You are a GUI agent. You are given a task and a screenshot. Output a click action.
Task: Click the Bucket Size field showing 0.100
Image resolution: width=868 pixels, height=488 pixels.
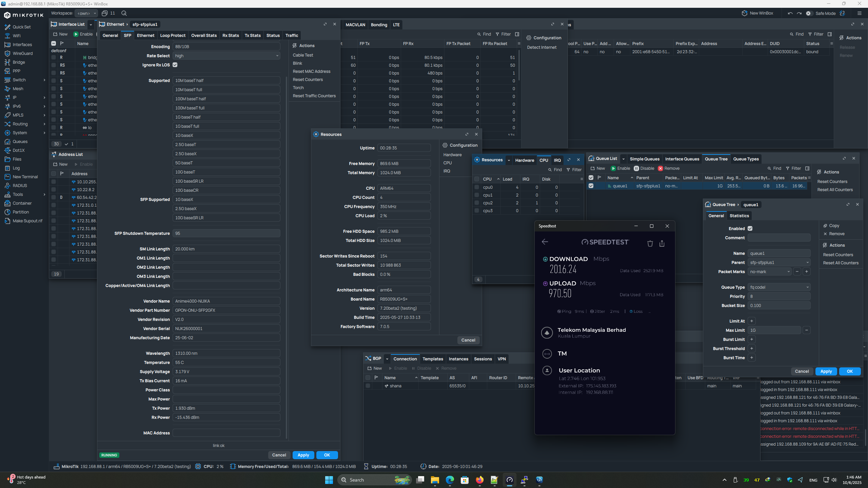779,305
